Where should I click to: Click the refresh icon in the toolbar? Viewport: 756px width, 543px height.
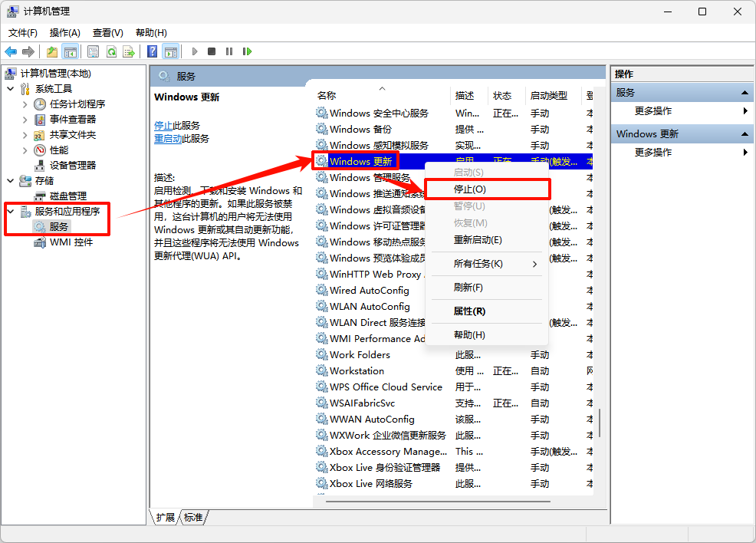[112, 51]
